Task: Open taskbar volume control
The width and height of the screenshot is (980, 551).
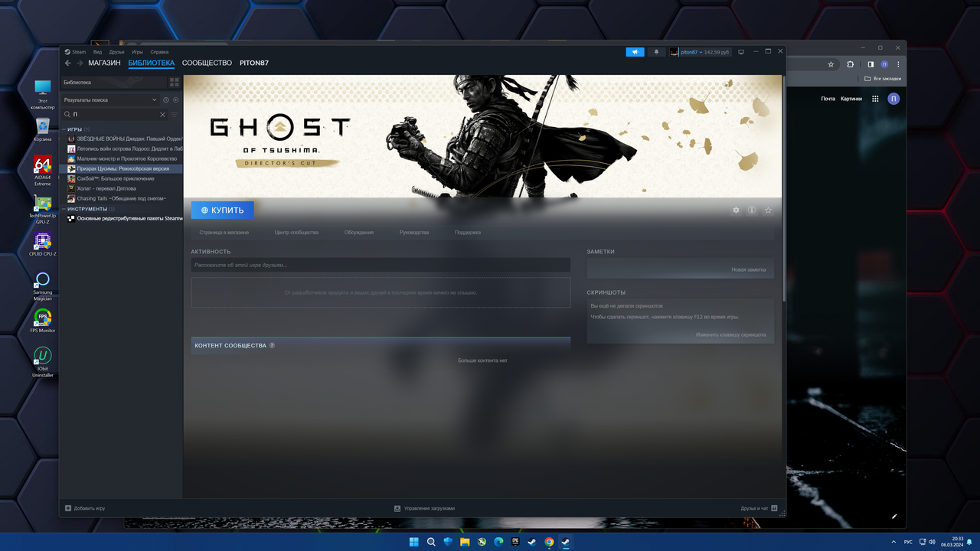Action: pyautogui.click(x=932, y=542)
